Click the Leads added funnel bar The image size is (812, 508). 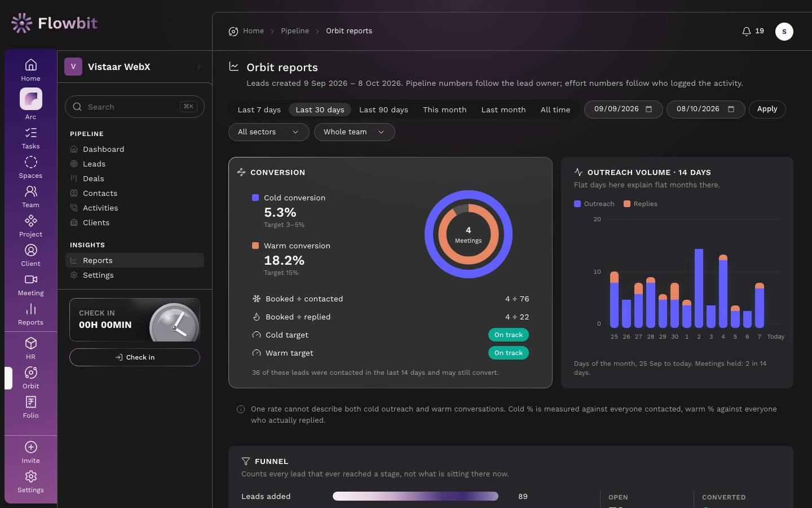[416, 496]
